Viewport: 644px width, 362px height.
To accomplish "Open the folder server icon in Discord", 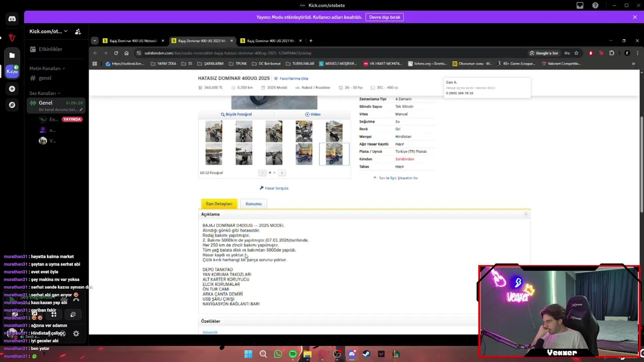I will point(12,55).
